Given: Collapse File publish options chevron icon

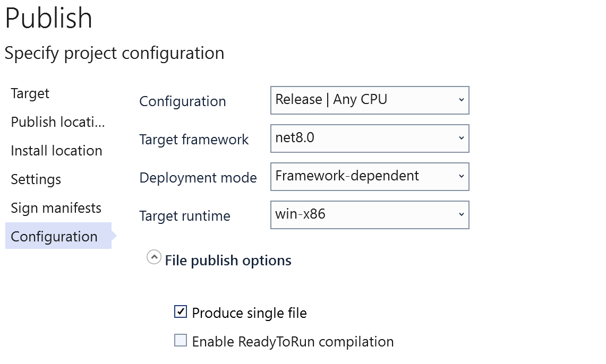Looking at the screenshot, I should (154, 258).
